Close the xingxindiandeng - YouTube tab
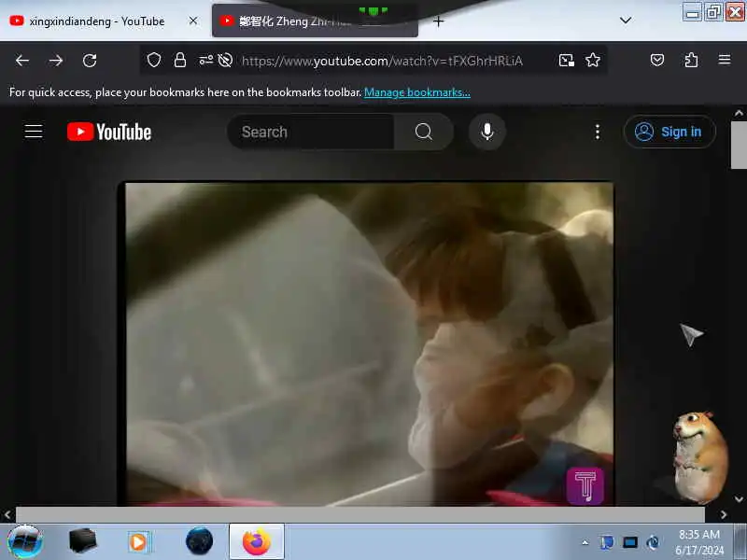 pyautogui.click(x=193, y=21)
